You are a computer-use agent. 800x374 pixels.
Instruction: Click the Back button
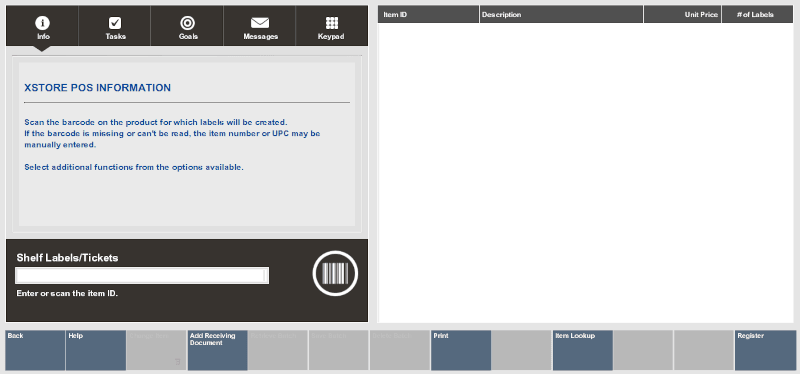click(x=35, y=350)
